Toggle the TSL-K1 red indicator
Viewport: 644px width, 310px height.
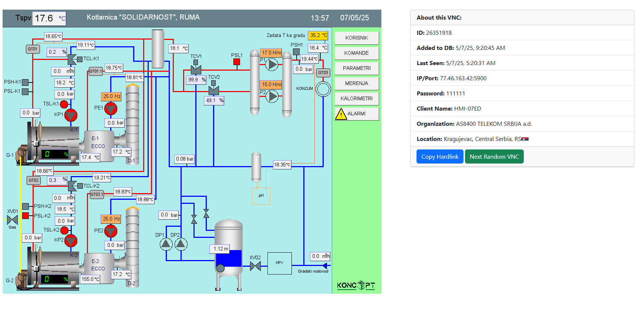pyautogui.click(x=64, y=104)
